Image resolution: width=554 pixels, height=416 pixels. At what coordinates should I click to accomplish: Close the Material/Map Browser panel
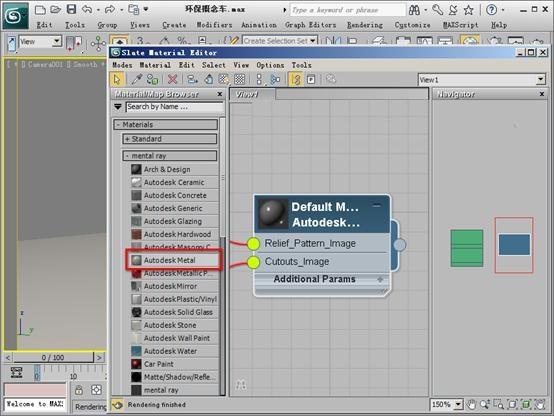coord(220,94)
